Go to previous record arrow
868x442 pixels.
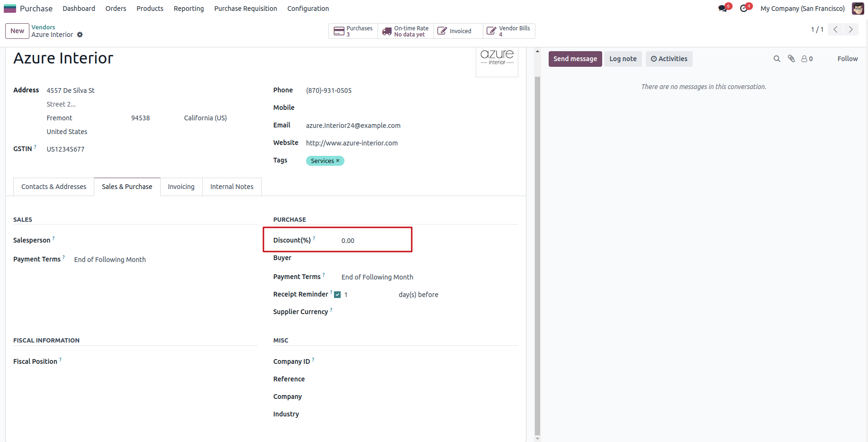pyautogui.click(x=836, y=29)
